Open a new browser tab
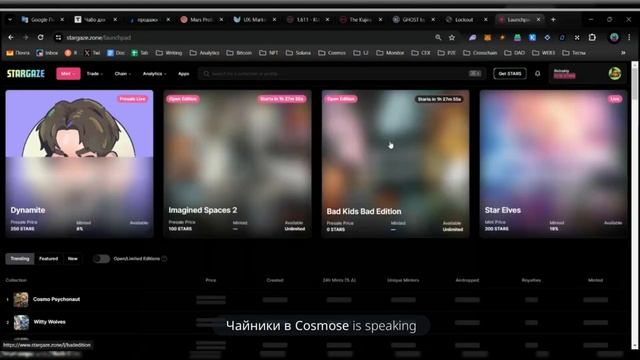 (553, 20)
